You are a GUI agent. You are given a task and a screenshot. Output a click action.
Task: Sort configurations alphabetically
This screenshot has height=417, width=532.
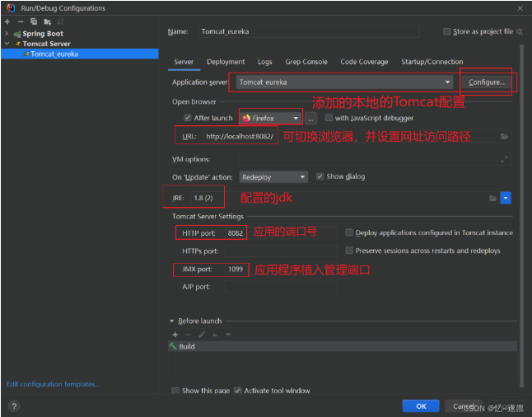(x=60, y=21)
